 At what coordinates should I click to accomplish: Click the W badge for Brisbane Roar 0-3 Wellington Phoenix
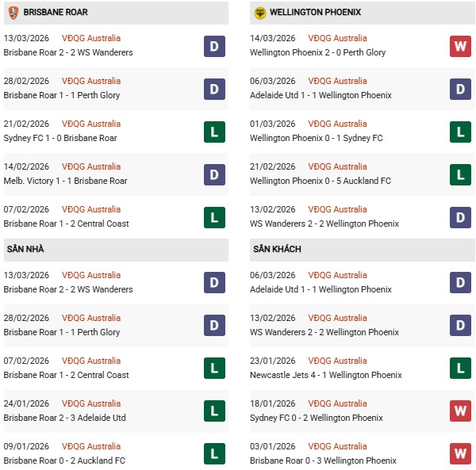click(461, 454)
